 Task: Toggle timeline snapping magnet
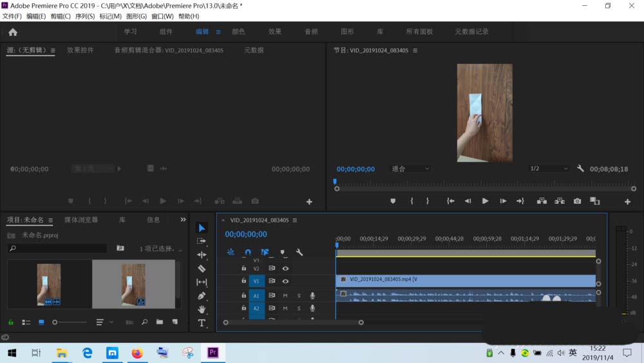pyautogui.click(x=248, y=252)
